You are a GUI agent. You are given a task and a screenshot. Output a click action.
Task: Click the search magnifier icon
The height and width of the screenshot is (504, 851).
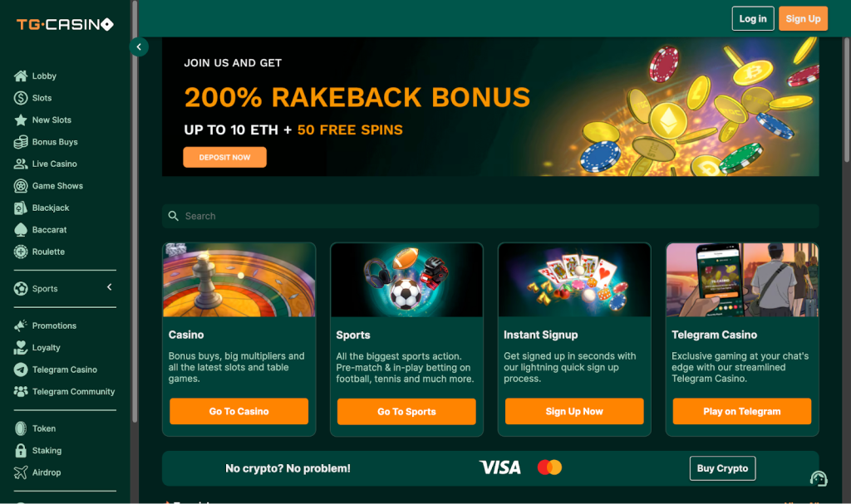[x=173, y=216]
